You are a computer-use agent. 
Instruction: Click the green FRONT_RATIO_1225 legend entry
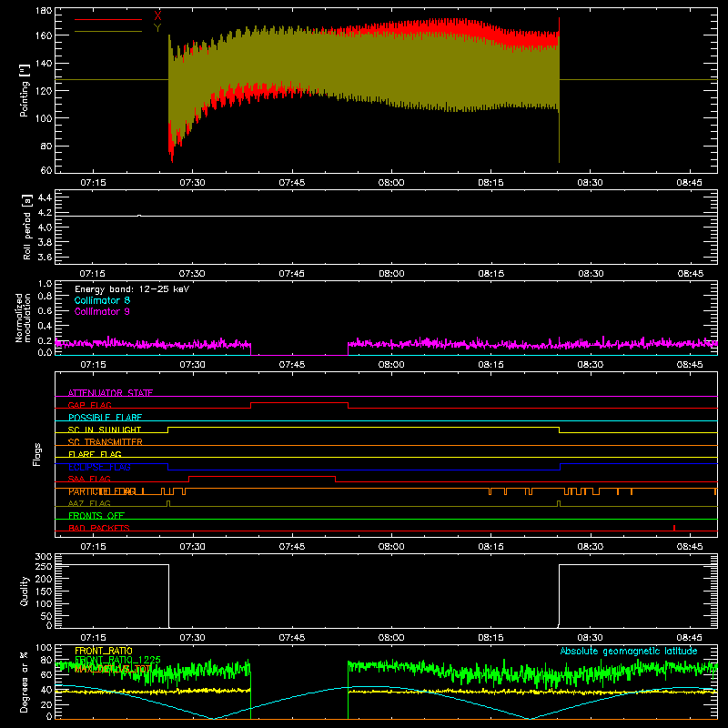pyautogui.click(x=117, y=660)
